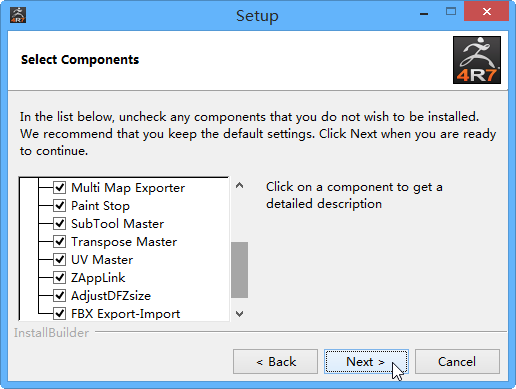Click the component list scroll down arrow
Image resolution: width=516 pixels, height=389 pixels.
[x=239, y=314]
